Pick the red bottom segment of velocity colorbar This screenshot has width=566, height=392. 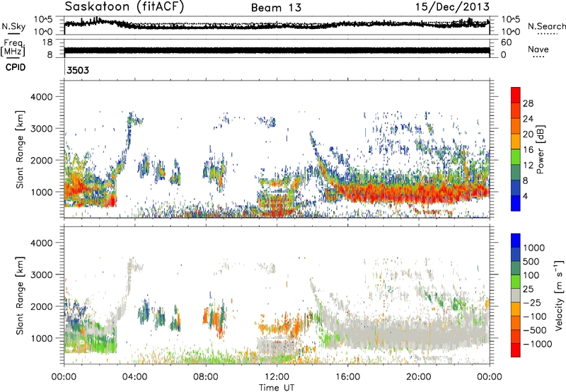pyautogui.click(x=516, y=350)
